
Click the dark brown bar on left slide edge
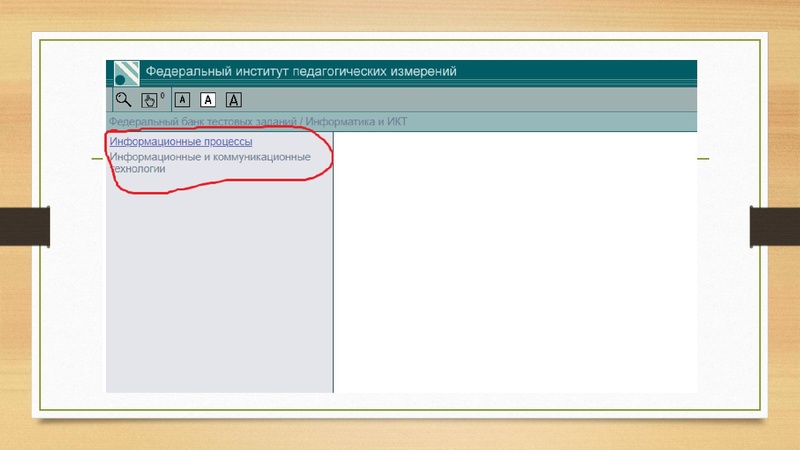point(24,225)
